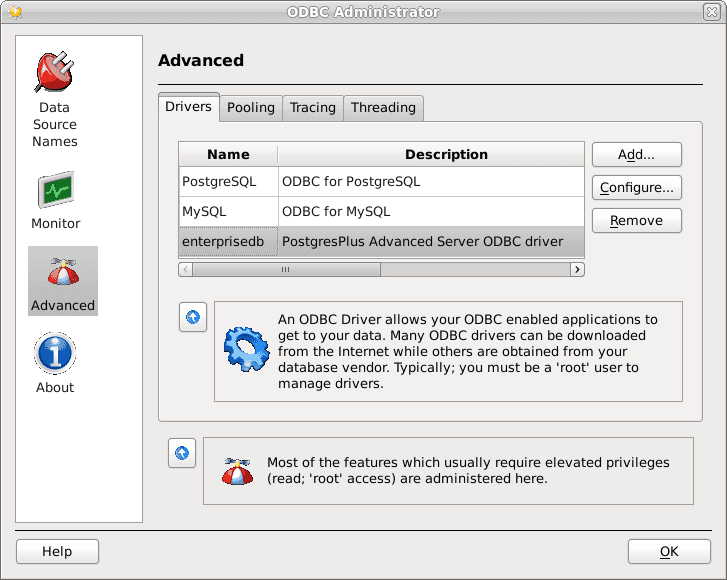Click the window icon in title bar
Image resolution: width=727 pixels, height=580 pixels.
pos(14,12)
